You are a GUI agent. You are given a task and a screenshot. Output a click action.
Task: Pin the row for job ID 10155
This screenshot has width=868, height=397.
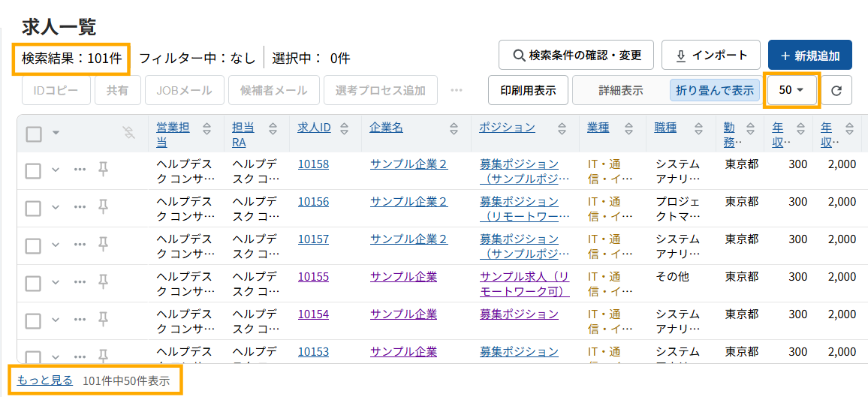(103, 283)
